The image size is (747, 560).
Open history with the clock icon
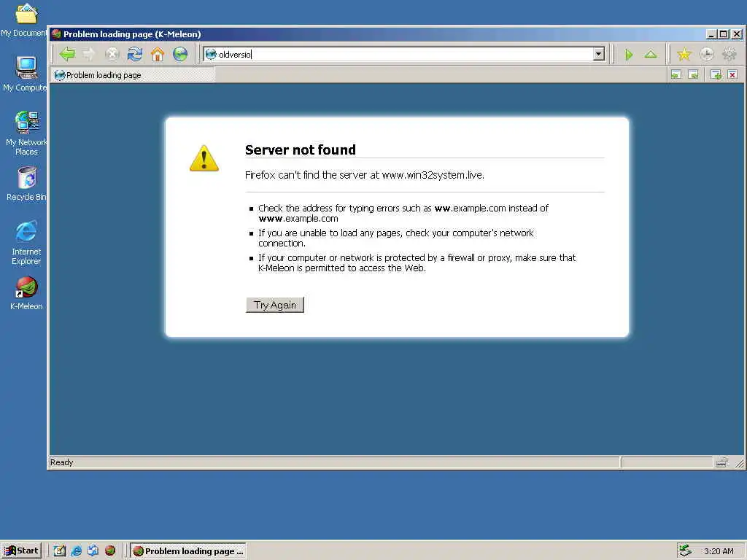(x=706, y=54)
